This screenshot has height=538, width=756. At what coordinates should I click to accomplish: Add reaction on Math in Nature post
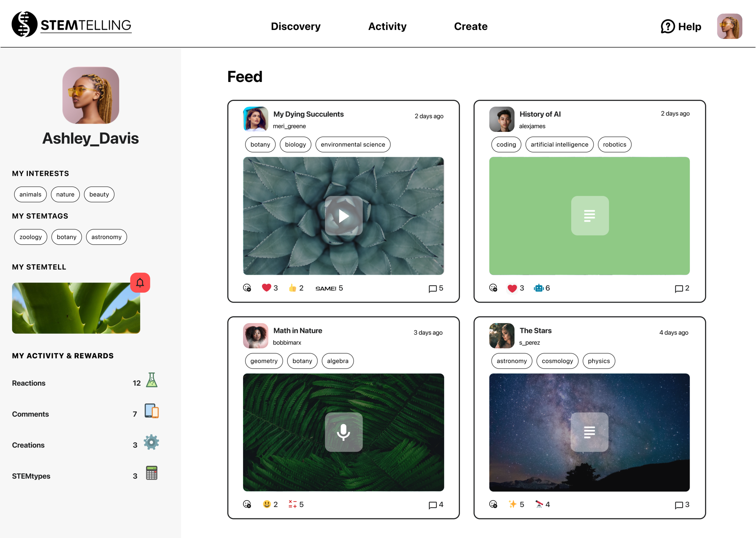click(247, 504)
